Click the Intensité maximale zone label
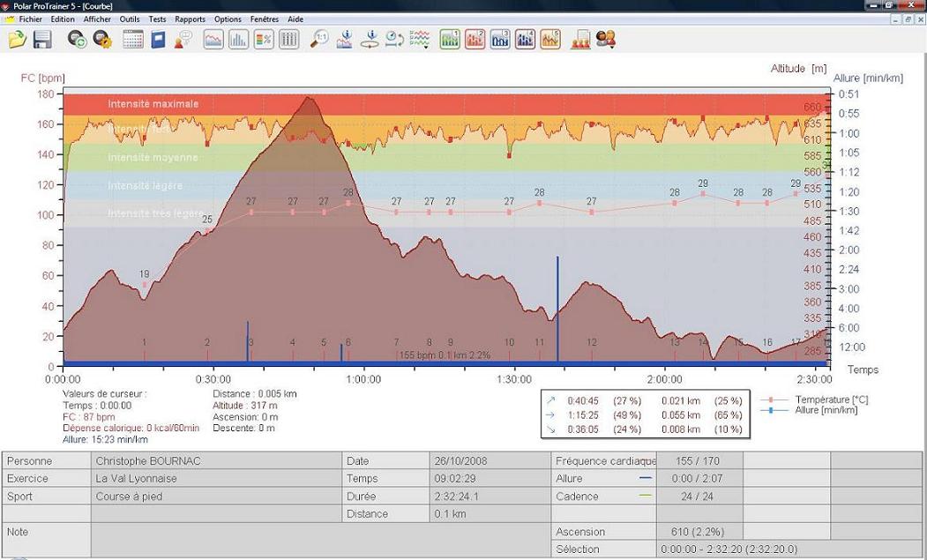This screenshot has height=560, width=927. (x=153, y=103)
